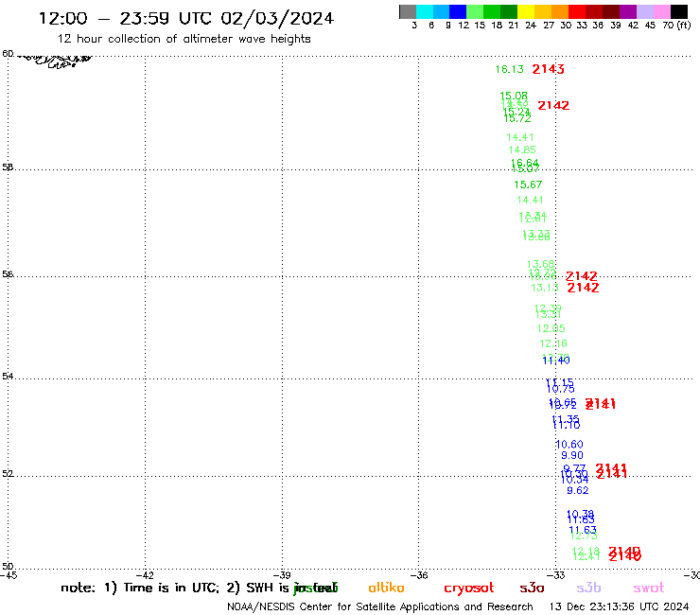Select the latitude axis label 52
The image size is (700, 615).
point(8,474)
